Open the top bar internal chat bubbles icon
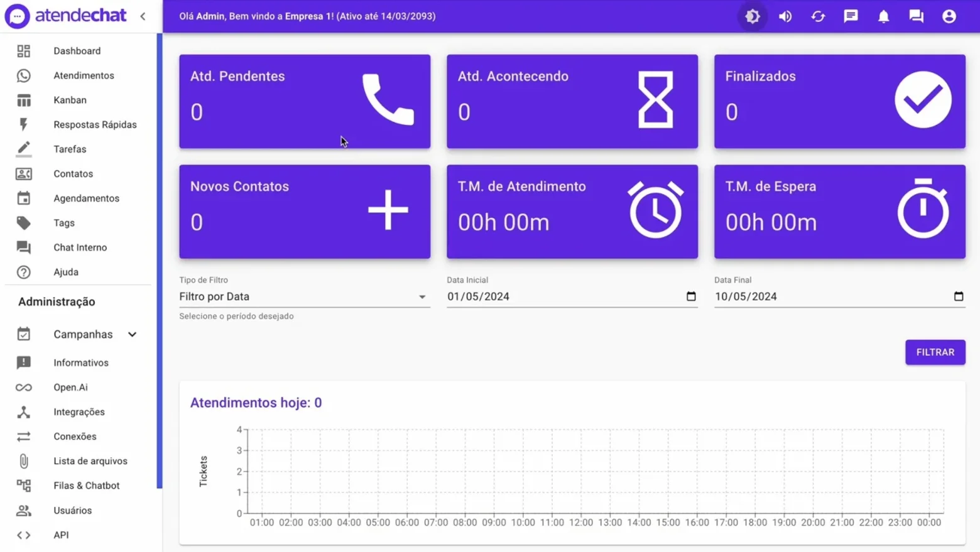This screenshot has width=980, height=552. coord(916,16)
